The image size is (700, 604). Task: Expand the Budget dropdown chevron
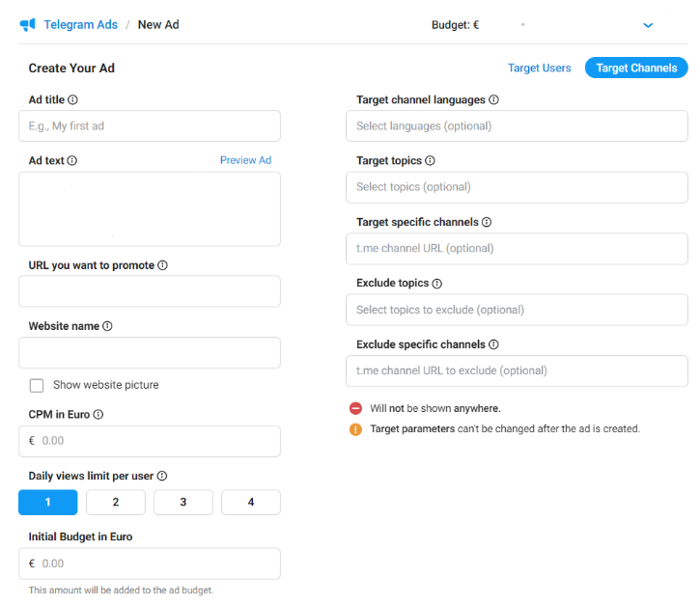pos(648,25)
